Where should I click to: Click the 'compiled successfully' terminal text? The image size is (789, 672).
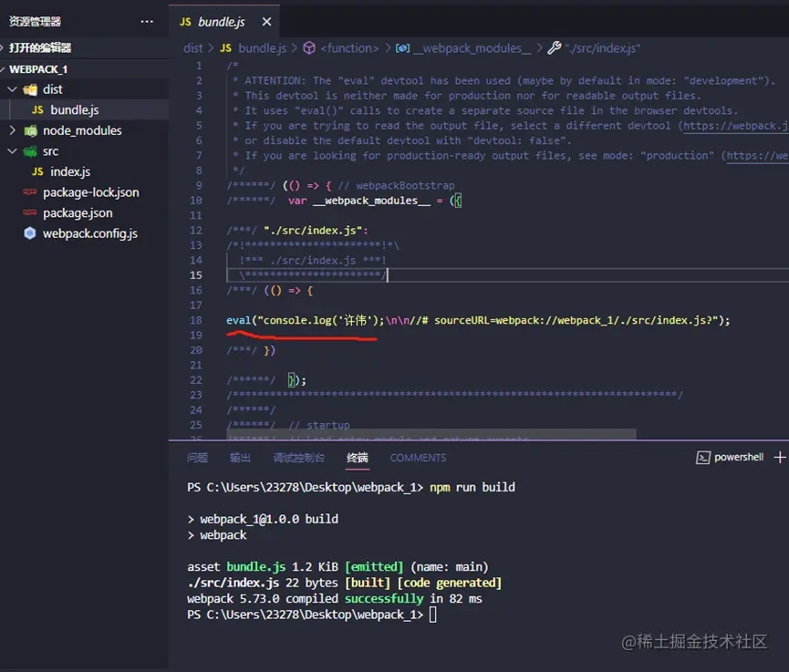[x=355, y=598]
